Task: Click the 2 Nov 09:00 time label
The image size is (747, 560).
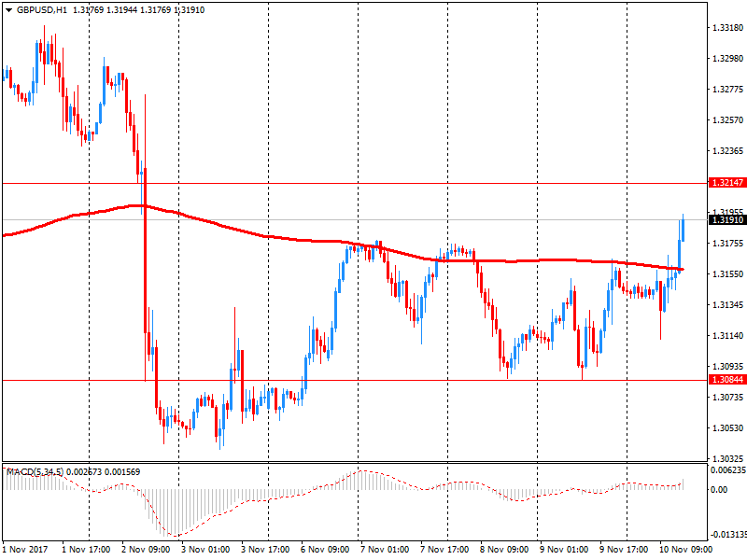Action: (146, 549)
